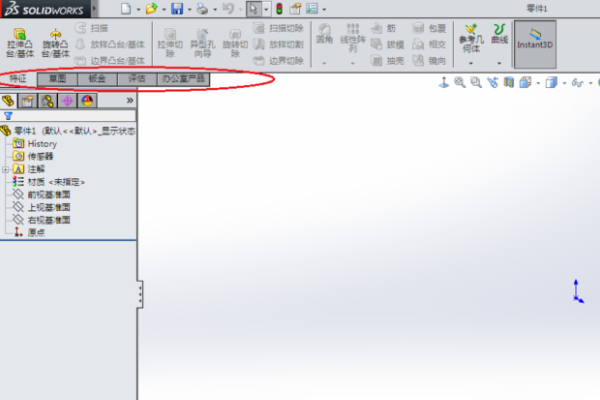Viewport: 600px width, 400px height.
Task: Click the Open folder icon
Action: point(152,8)
